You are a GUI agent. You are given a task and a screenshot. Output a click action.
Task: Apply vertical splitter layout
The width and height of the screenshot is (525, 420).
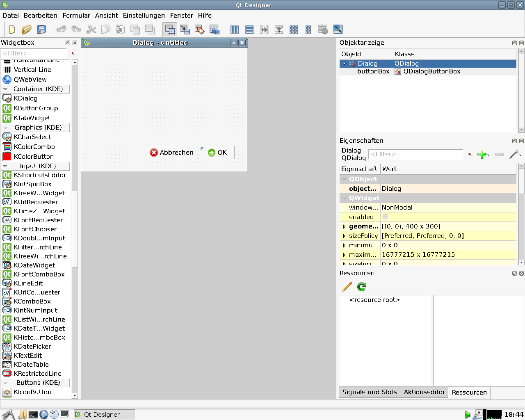tap(279, 30)
